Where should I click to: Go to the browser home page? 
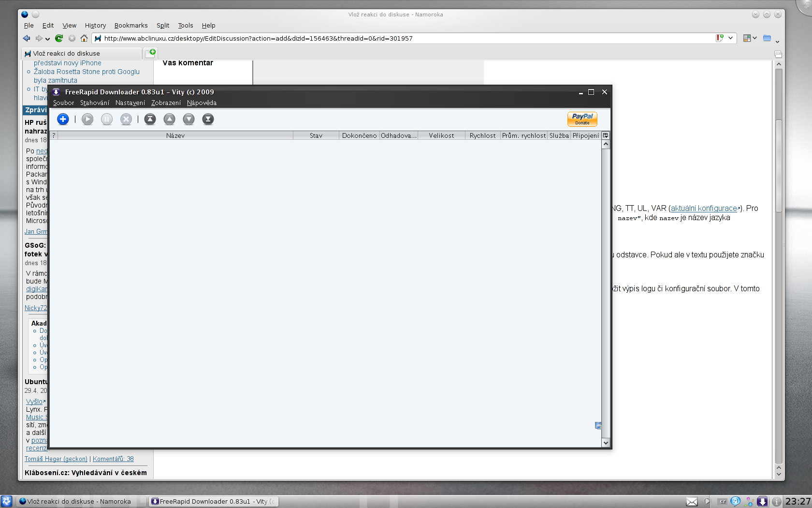[84, 38]
